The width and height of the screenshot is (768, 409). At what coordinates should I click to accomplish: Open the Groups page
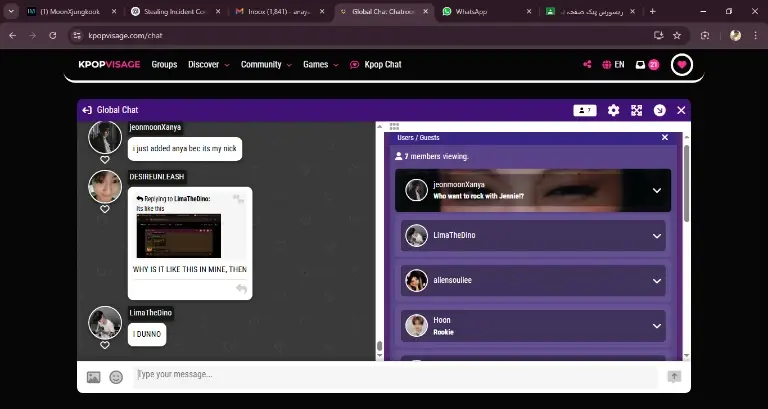click(x=164, y=65)
